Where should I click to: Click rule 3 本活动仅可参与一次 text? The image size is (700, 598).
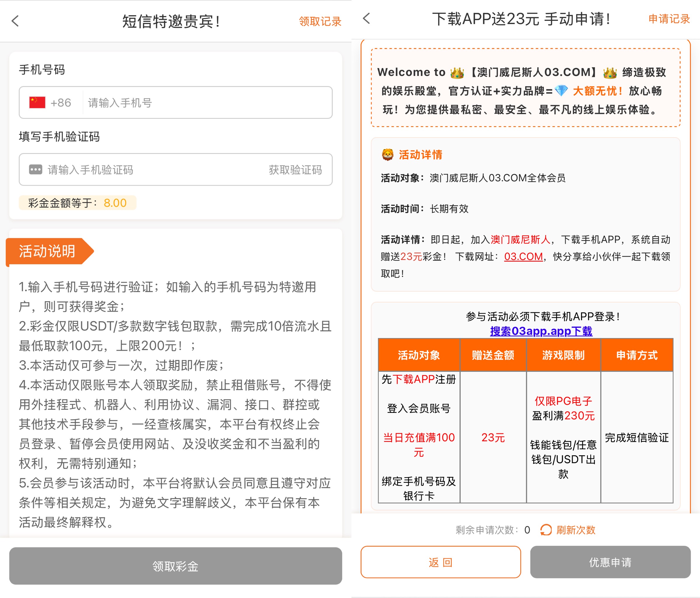click(122, 365)
